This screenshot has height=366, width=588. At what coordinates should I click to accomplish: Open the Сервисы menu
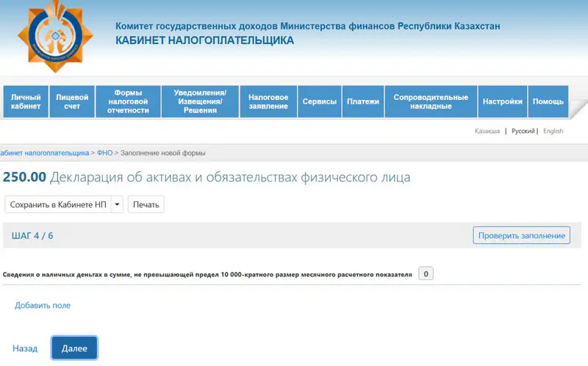point(320,102)
